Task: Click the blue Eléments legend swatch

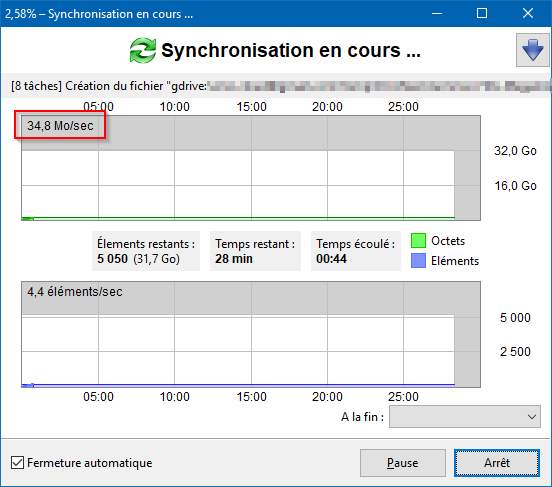Action: click(x=418, y=261)
